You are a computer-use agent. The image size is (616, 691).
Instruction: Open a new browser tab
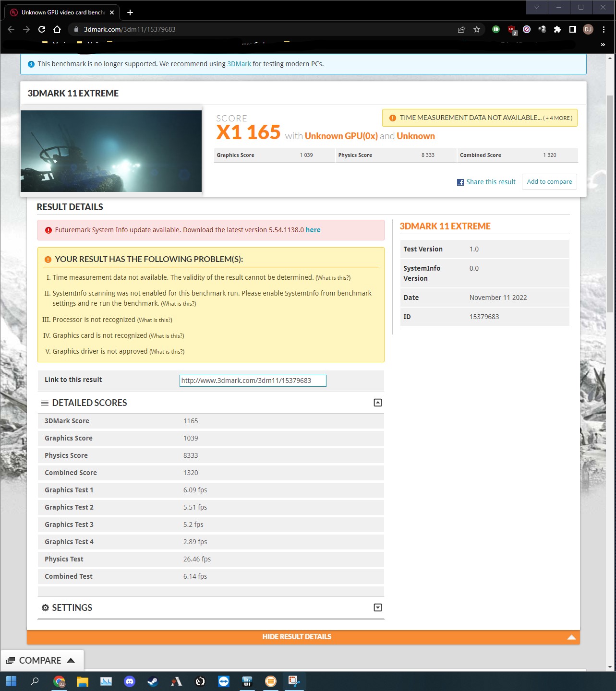130,12
